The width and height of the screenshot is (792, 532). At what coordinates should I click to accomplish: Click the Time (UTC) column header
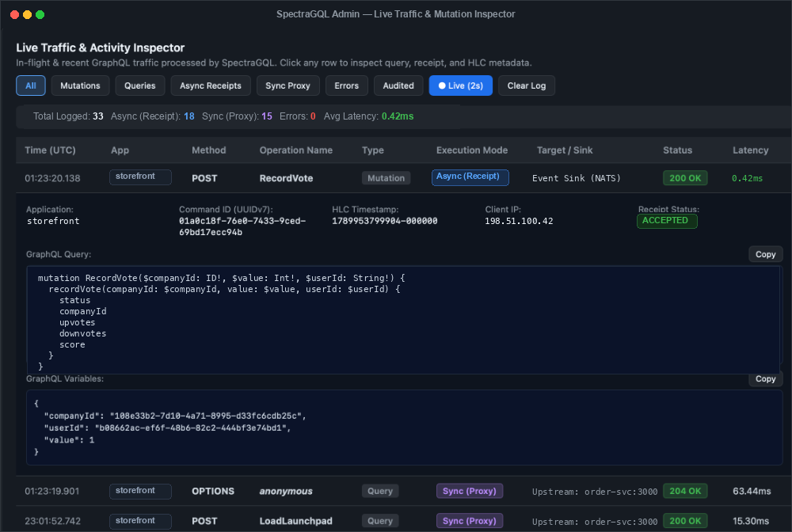pyautogui.click(x=50, y=150)
